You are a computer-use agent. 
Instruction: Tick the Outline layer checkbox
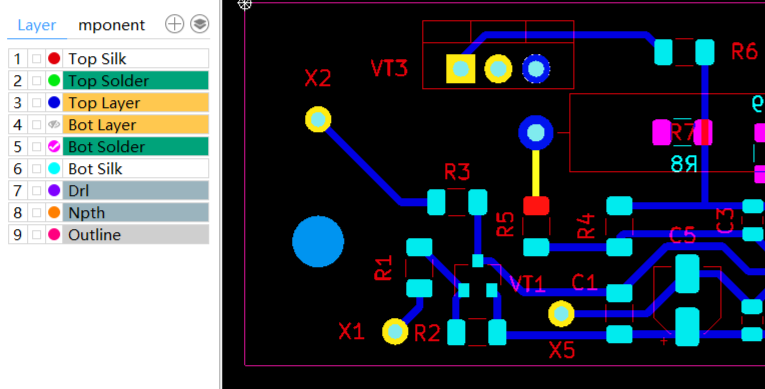[36, 235]
